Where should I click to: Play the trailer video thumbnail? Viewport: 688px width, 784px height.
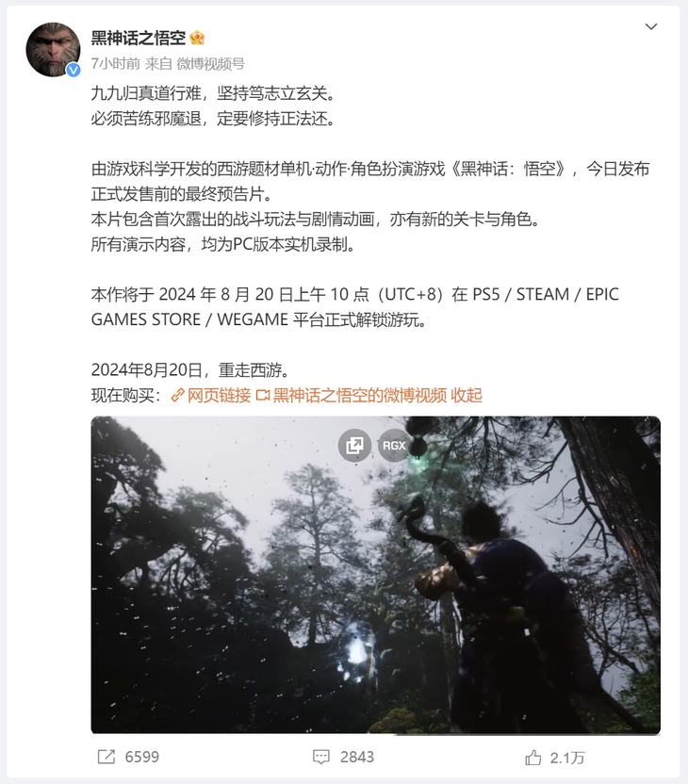pyautogui.click(x=375, y=575)
